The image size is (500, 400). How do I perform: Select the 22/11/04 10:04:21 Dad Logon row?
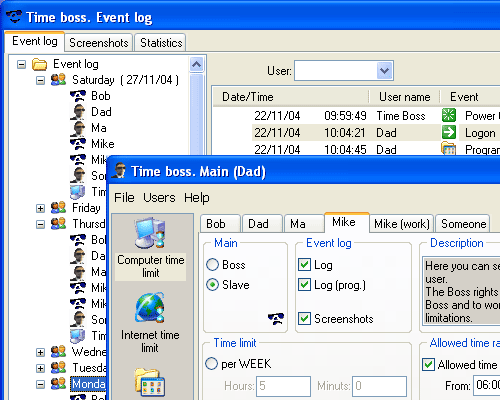click(376, 133)
